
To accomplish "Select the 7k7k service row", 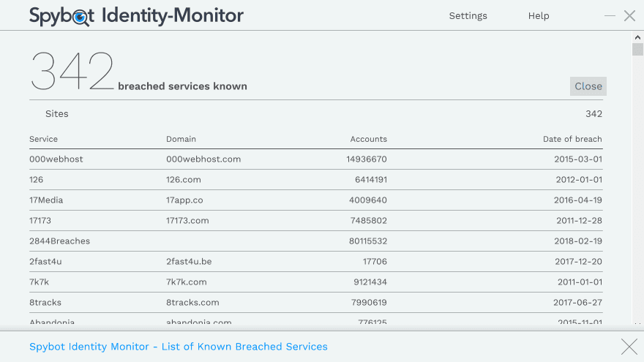I will click(39, 282).
